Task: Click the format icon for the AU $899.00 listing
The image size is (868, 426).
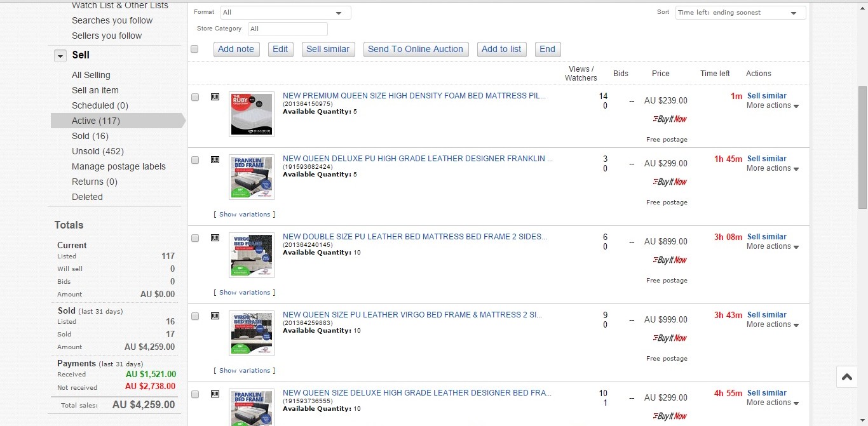Action: pyautogui.click(x=215, y=237)
